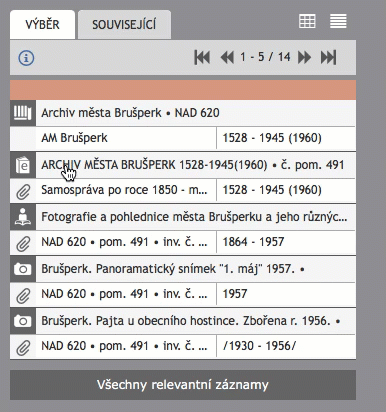Open ARCHIV MĚSTA BRUŠPERK 1528-1945(1960) record

[x=193, y=165]
